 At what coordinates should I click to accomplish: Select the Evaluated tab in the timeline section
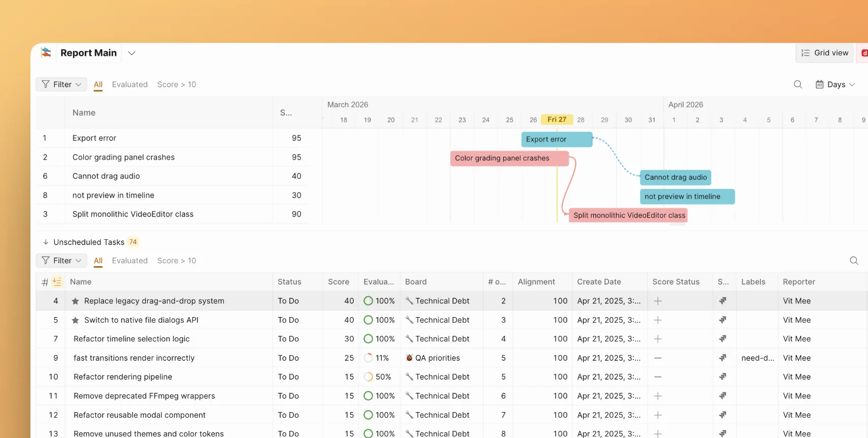[129, 84]
